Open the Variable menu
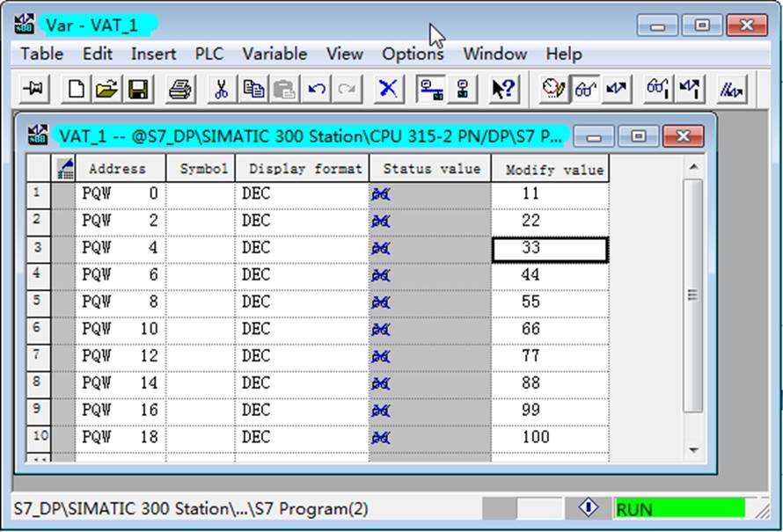 point(274,54)
